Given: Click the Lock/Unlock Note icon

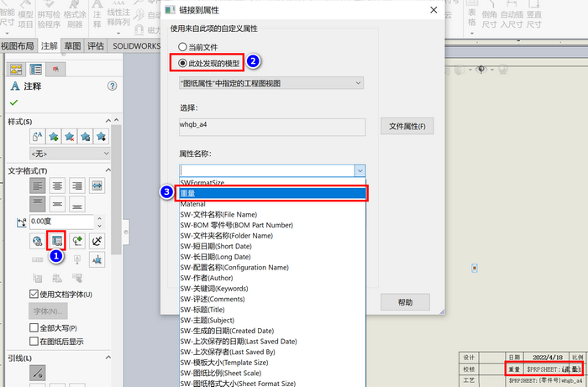Looking at the screenshot, I should 97,241.
